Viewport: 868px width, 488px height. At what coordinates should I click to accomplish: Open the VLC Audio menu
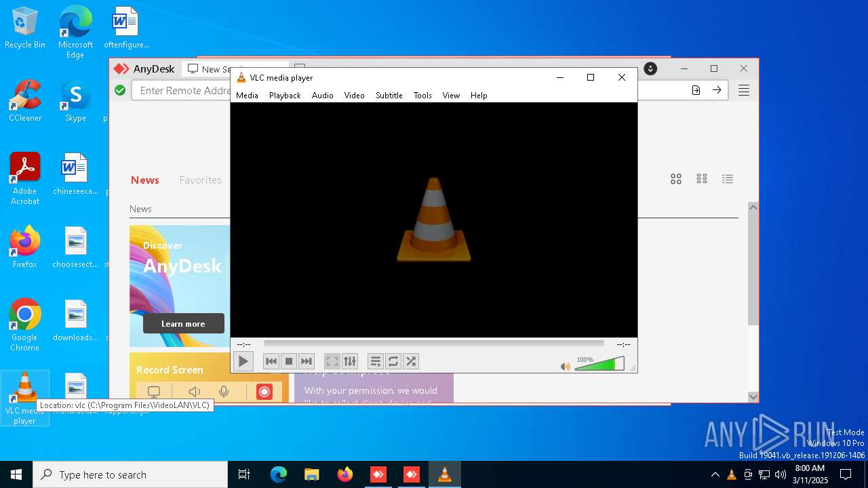(x=323, y=96)
